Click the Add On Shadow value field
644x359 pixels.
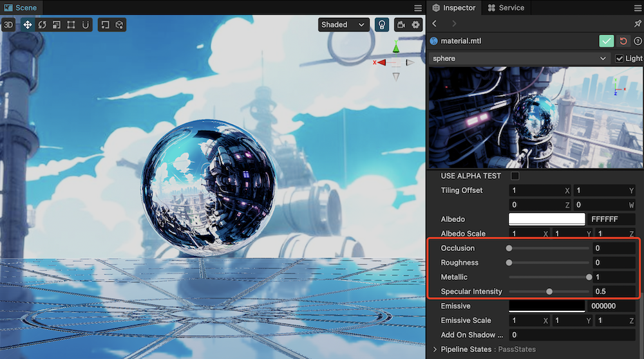click(x=572, y=335)
